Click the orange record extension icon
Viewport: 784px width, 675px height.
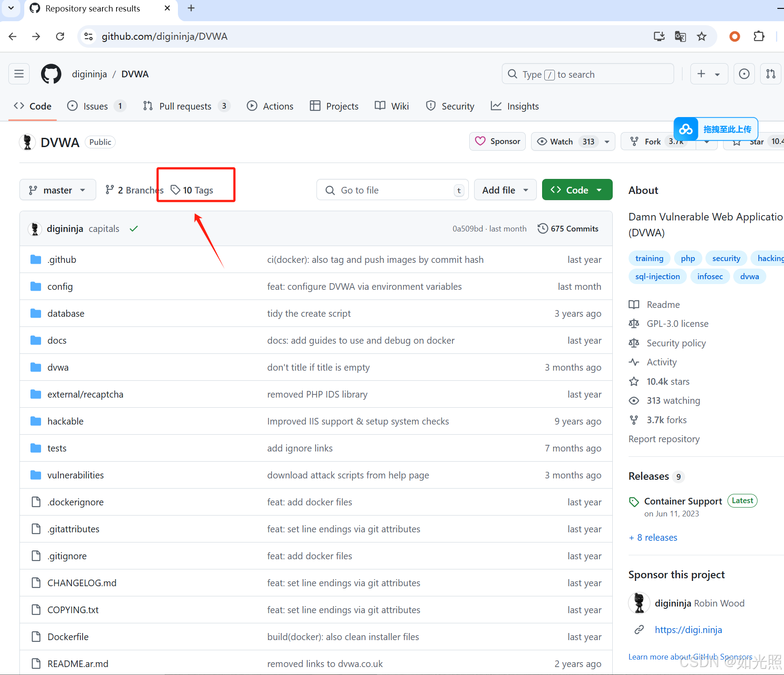[735, 36]
